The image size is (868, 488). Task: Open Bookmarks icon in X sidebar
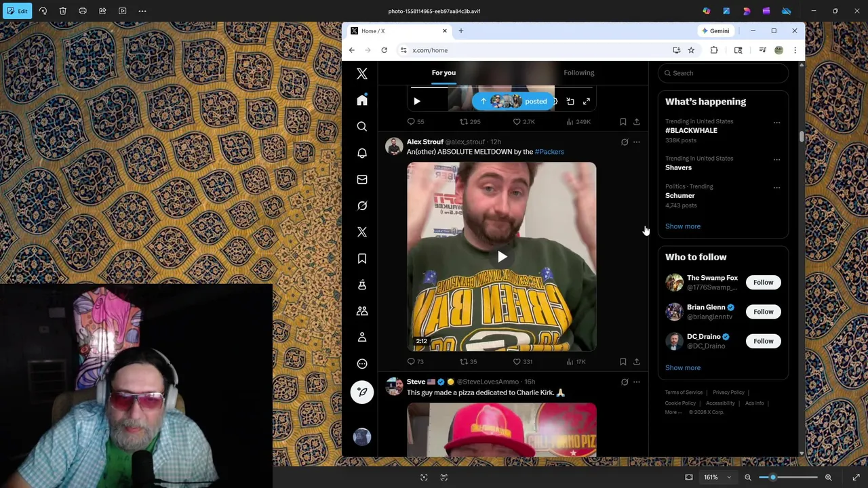[x=362, y=258]
